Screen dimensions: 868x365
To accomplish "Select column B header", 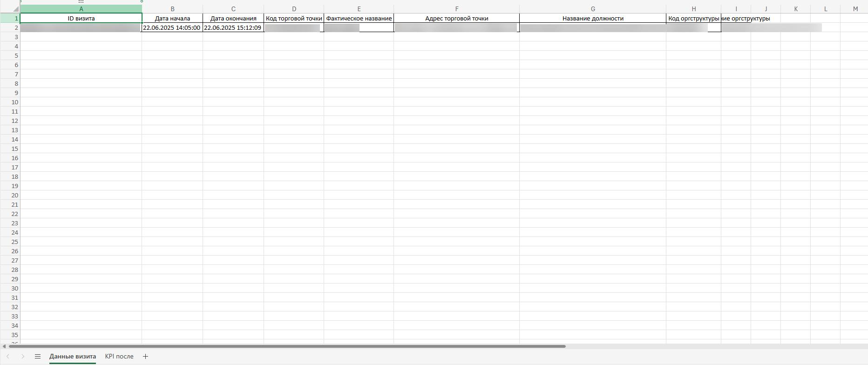I will coord(172,9).
